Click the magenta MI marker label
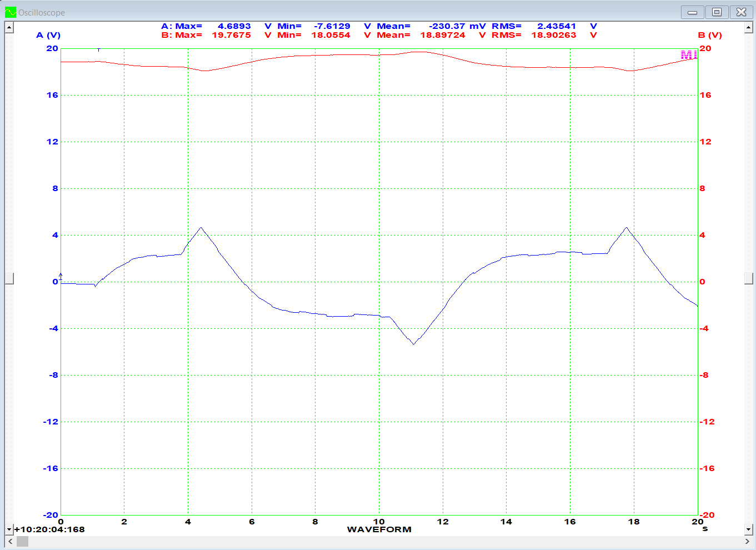 click(x=689, y=54)
